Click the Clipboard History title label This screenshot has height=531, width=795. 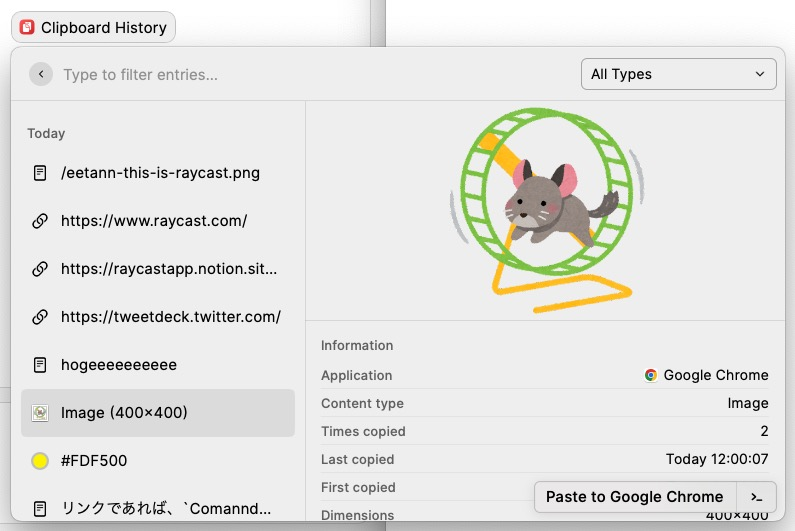click(104, 27)
